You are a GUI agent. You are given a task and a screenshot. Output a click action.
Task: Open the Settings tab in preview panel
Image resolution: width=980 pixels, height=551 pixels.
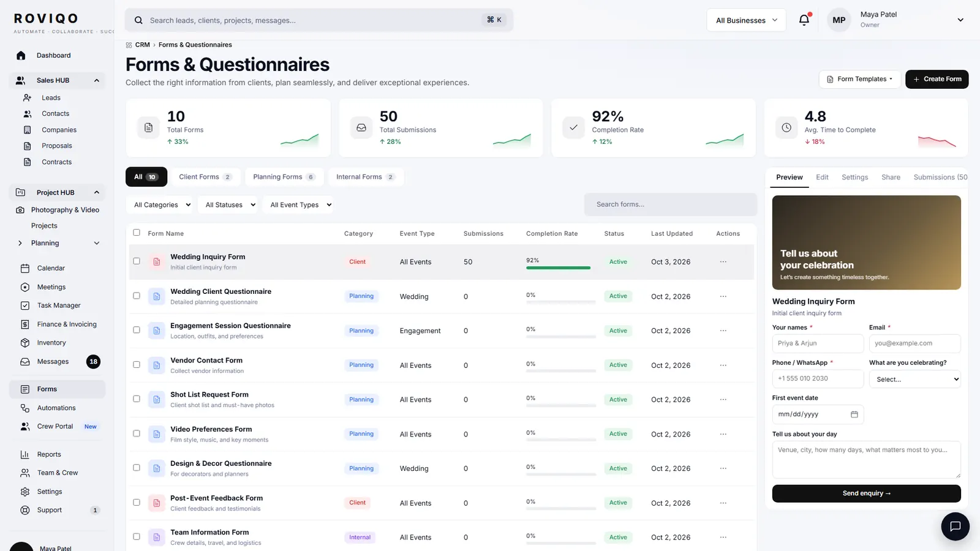[x=854, y=177]
